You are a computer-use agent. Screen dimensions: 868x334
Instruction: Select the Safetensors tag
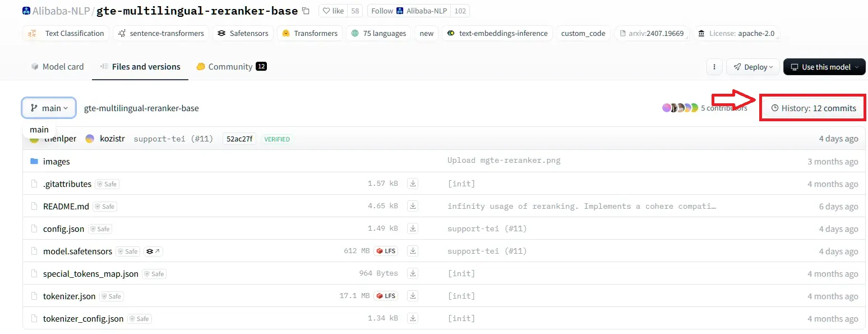point(243,33)
